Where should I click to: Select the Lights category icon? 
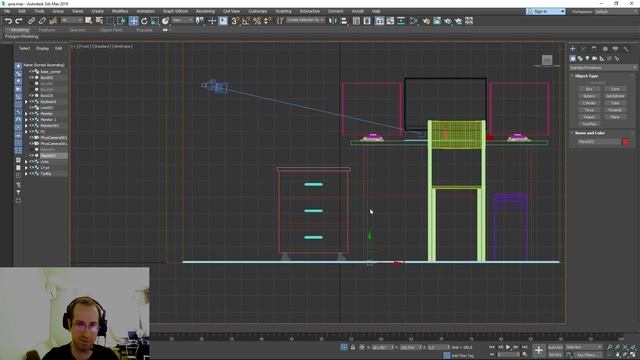coord(587,59)
